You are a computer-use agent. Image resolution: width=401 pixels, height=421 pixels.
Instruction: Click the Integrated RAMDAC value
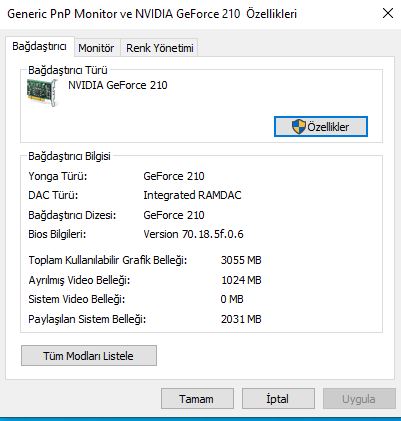192,195
